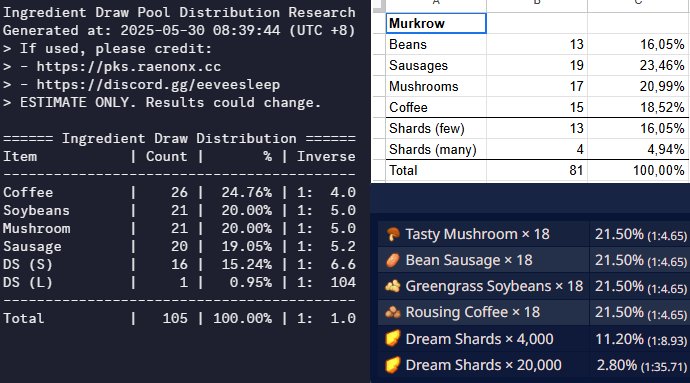690x383 pixels.
Task: Select the Murkrow cell
Action: pos(436,23)
